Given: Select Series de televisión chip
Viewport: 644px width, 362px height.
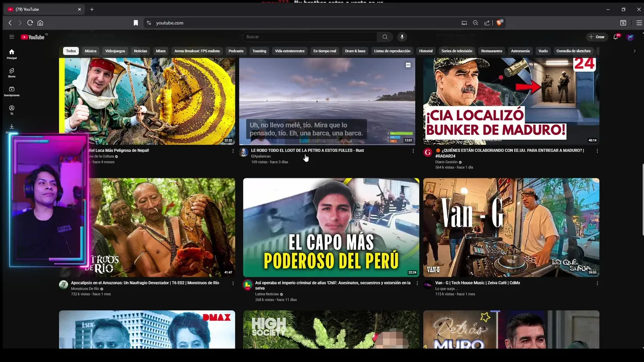Looking at the screenshot, I should [457, 51].
